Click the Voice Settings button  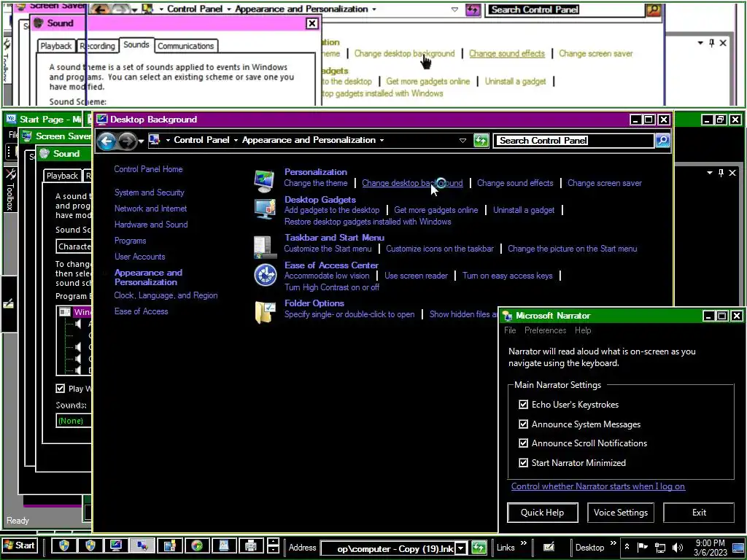click(x=621, y=513)
